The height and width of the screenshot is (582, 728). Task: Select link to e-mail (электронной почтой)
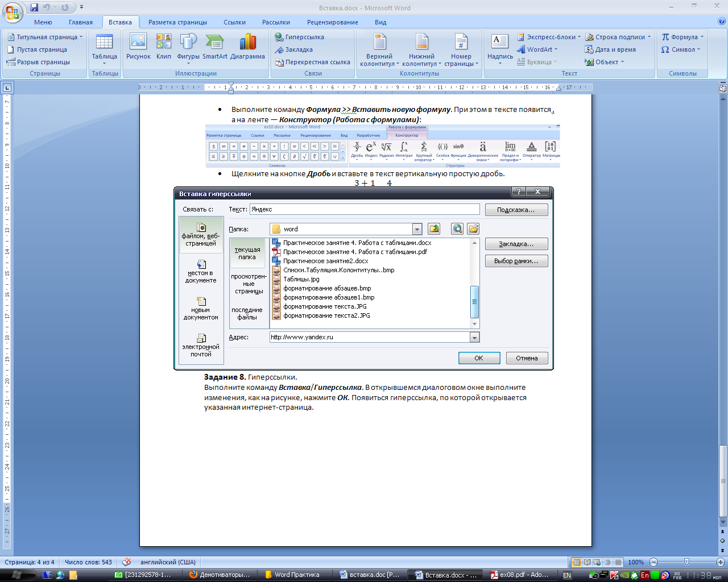(201, 346)
